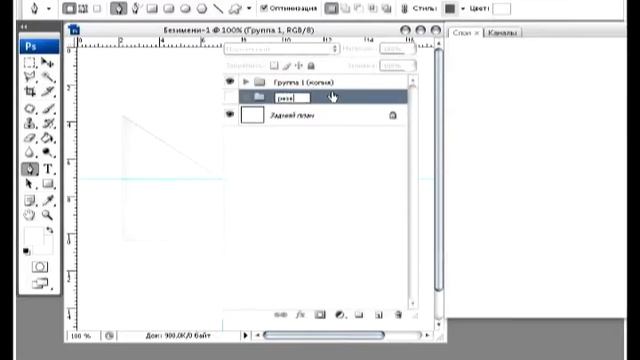Open the opacity dropdown

(x=398, y=49)
